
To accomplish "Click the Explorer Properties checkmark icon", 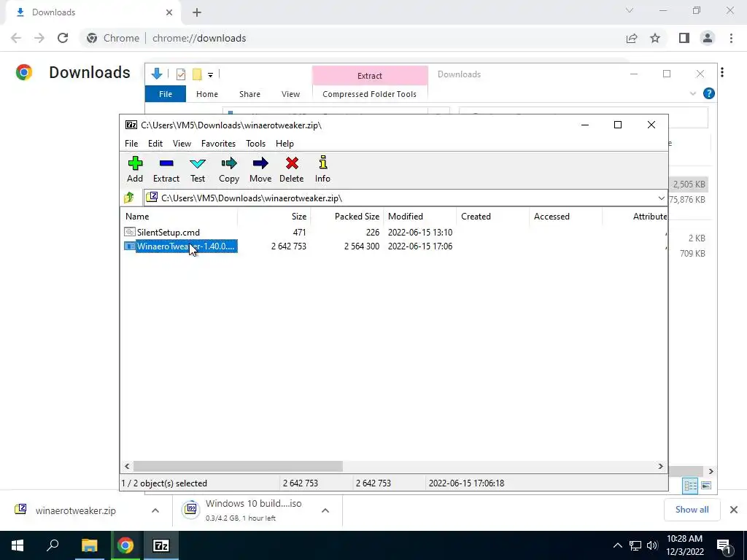I will (181, 74).
